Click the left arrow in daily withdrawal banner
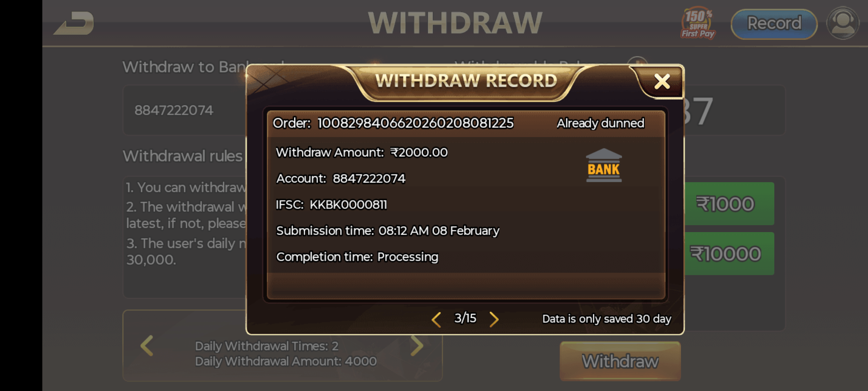 pos(147,346)
